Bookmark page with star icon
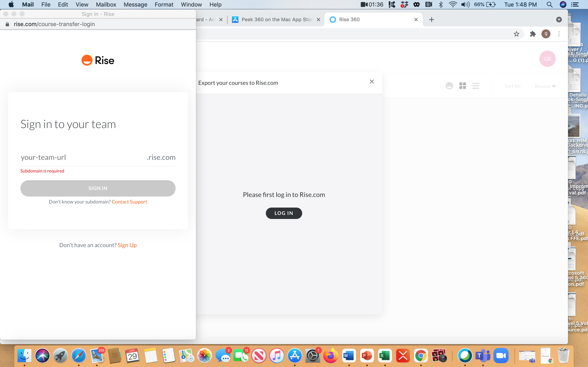The width and height of the screenshot is (588, 367). click(516, 34)
